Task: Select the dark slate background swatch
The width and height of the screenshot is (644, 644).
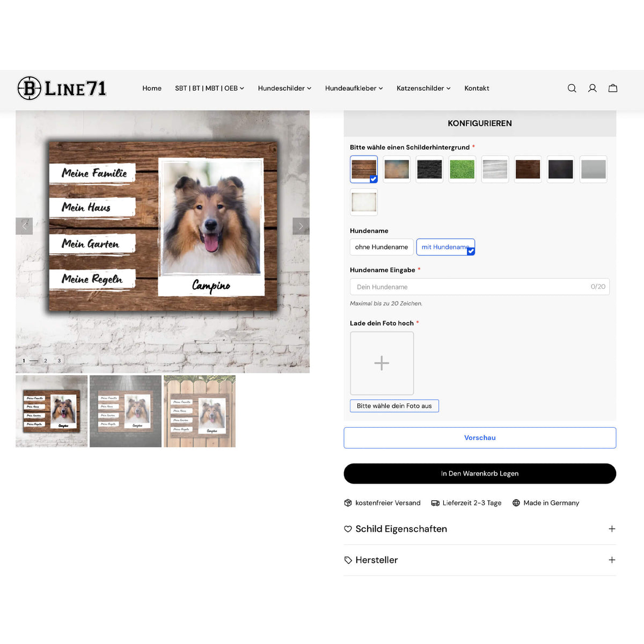Action: coord(560,170)
